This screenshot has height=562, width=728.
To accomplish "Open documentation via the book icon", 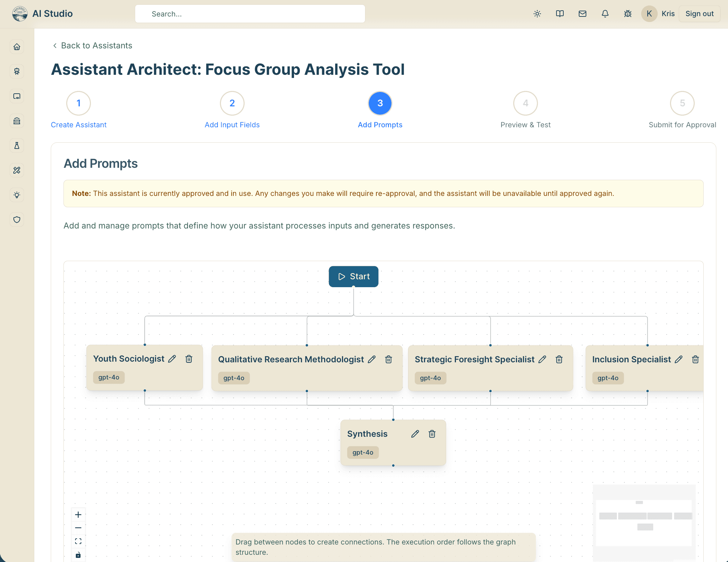I will pos(560,14).
